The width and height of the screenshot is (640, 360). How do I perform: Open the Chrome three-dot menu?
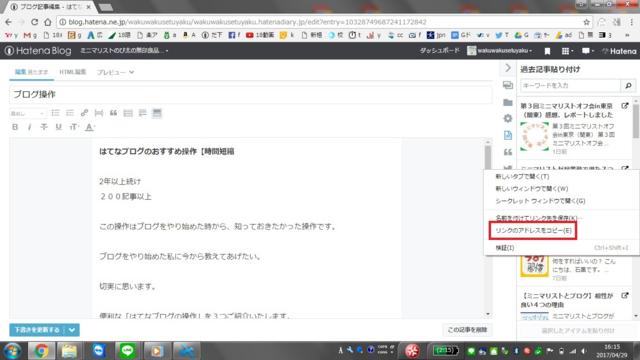pyautogui.click(x=632, y=22)
